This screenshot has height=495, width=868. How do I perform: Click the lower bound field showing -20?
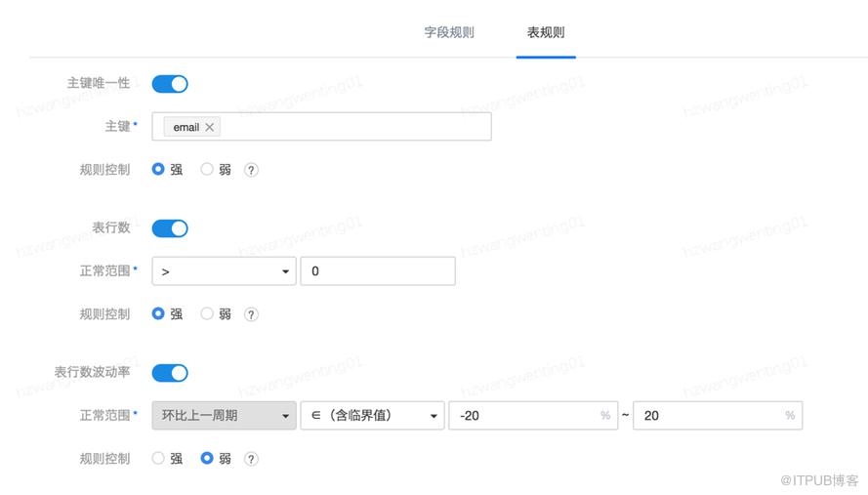click(x=533, y=415)
